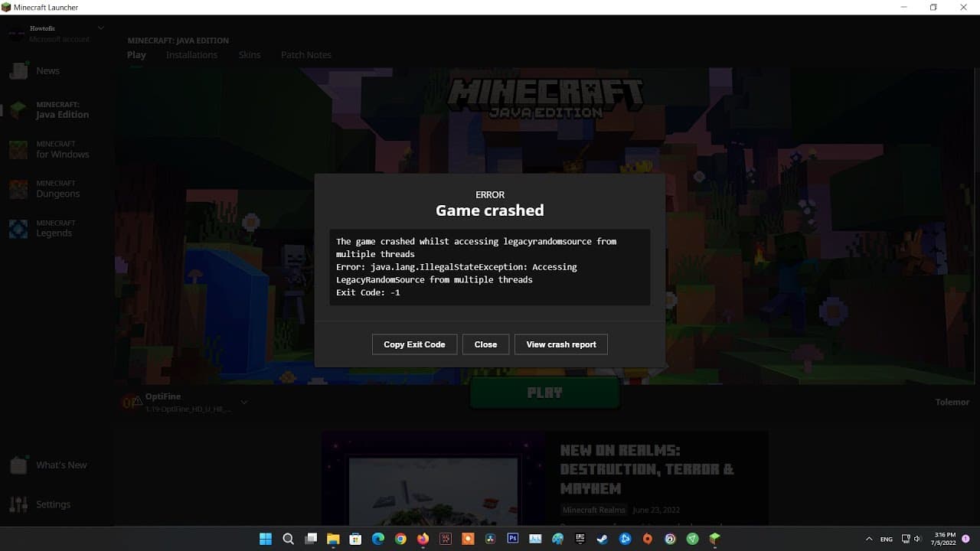Open DaVinci Resolve from the taskbar
The image size is (980, 551).
tap(490, 539)
